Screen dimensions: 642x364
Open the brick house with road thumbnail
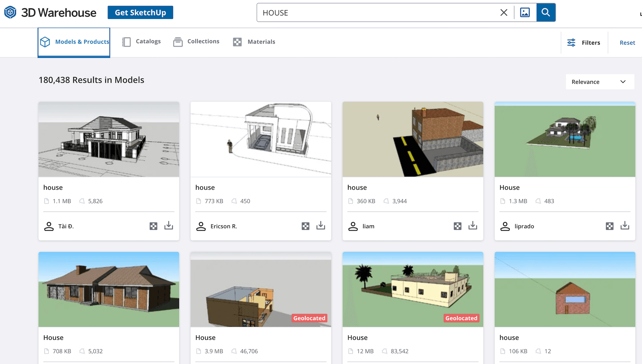(x=413, y=139)
